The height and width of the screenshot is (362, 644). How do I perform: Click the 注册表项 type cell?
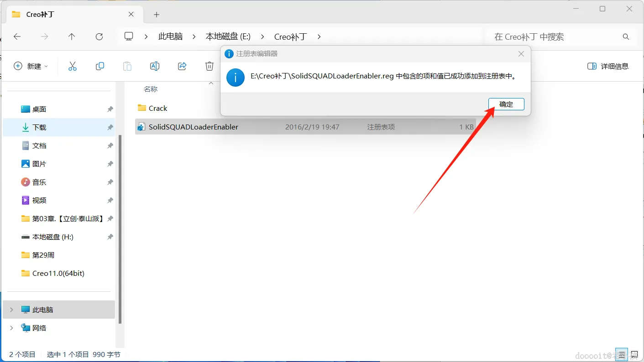click(x=381, y=127)
